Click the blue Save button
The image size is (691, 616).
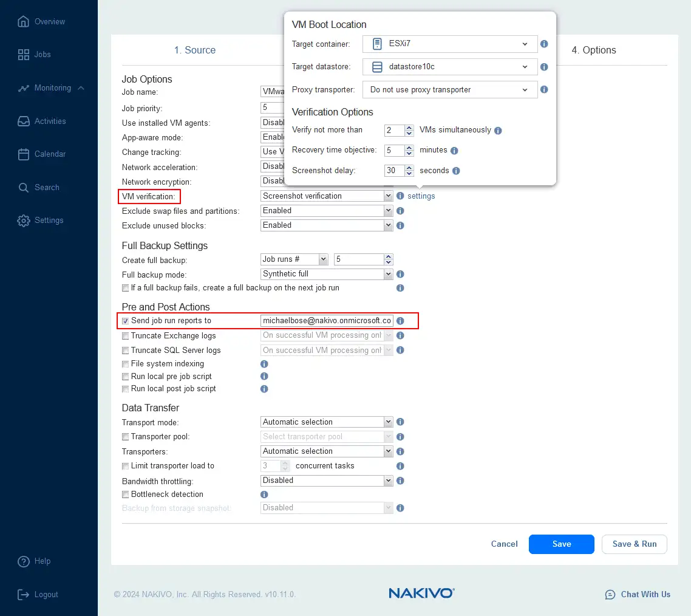click(562, 544)
